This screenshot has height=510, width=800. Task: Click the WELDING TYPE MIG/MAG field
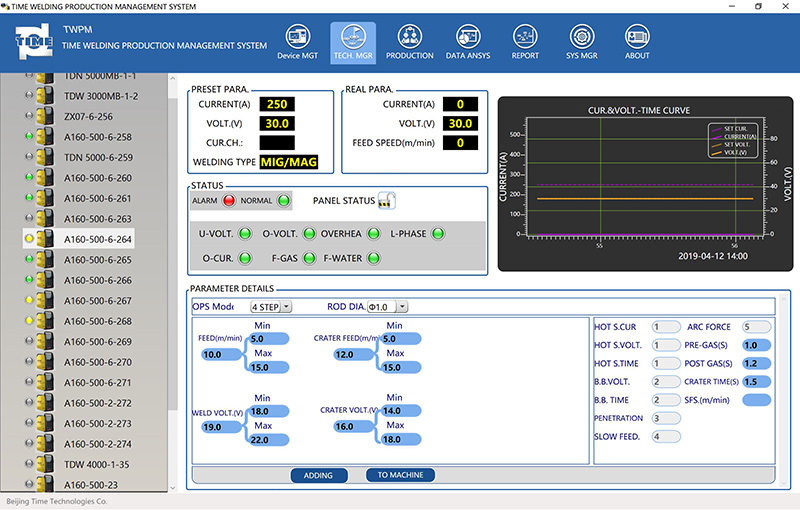288,161
